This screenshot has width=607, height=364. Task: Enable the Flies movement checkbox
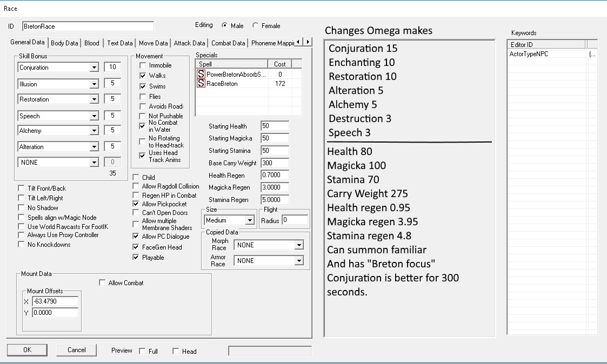[143, 97]
